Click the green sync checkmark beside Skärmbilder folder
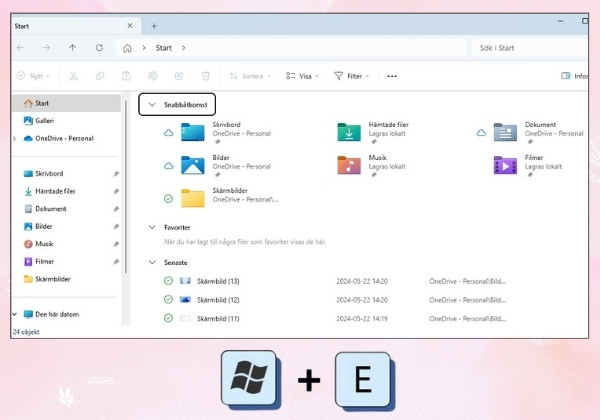The image size is (600, 420). (168, 199)
